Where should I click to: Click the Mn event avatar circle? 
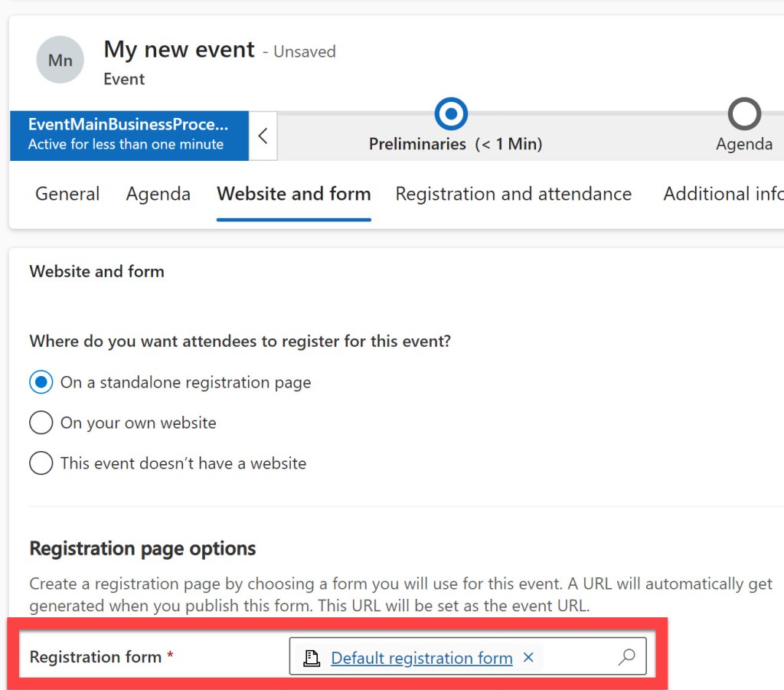tap(60, 60)
